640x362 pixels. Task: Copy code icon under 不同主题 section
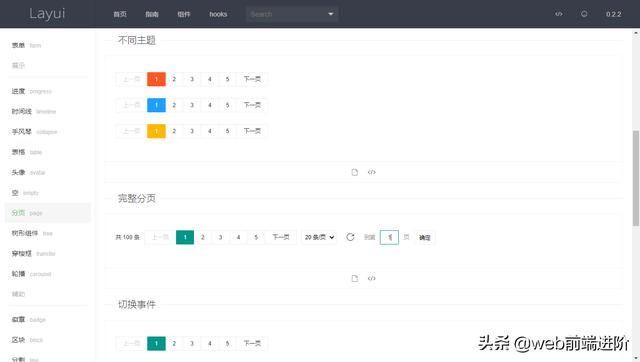pos(354,172)
